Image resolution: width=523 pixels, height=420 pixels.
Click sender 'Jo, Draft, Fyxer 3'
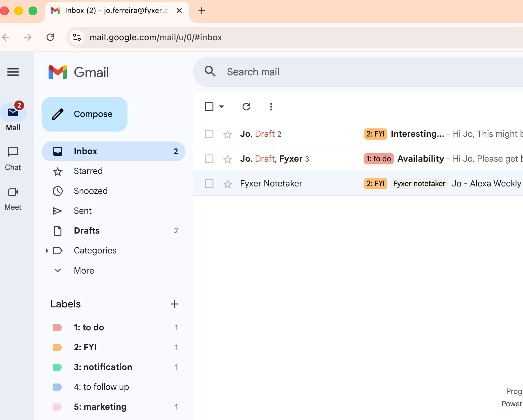[275, 159]
